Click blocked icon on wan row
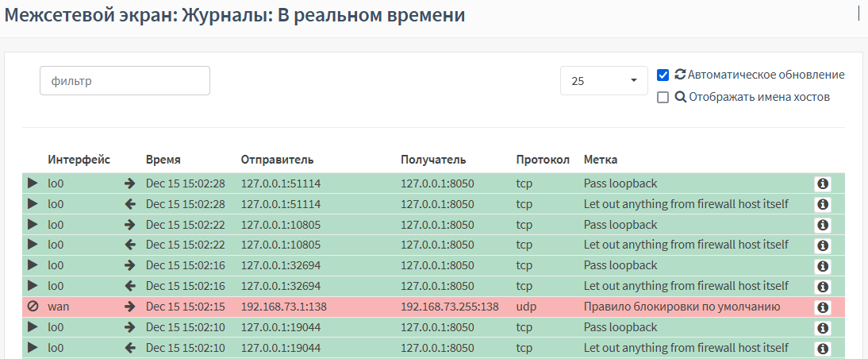Viewport: 868px width, 359px height. [33, 307]
